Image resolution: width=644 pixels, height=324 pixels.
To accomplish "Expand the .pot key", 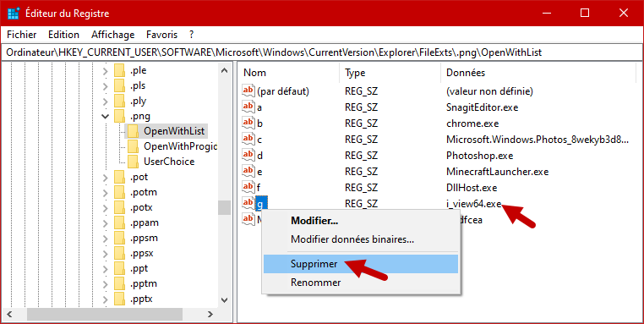I will (106, 177).
